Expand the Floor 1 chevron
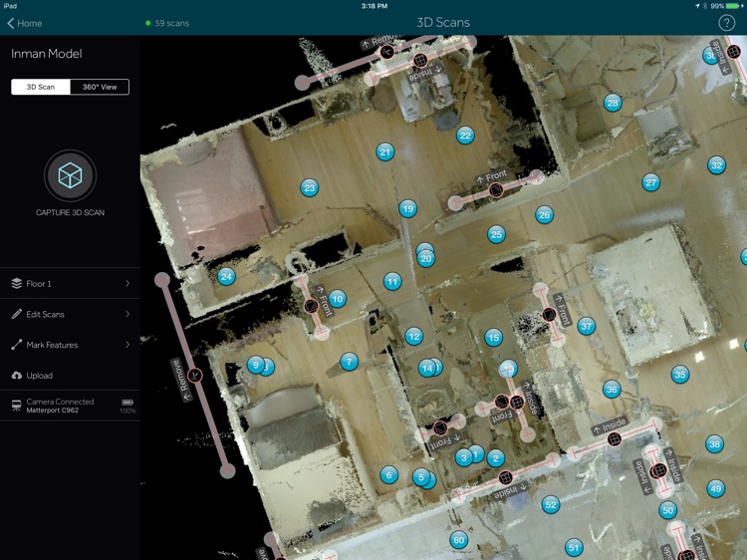 click(127, 284)
